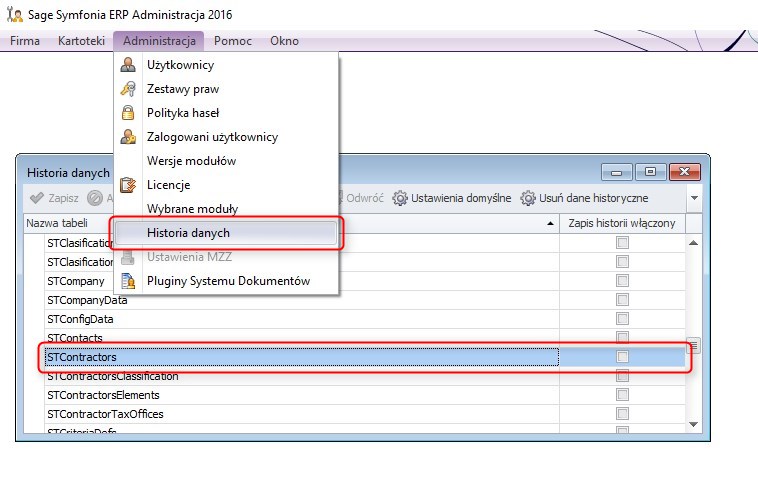The image size is (758, 486).
Task: Enable history checkbox for STContractorsElements
Action: [622, 395]
